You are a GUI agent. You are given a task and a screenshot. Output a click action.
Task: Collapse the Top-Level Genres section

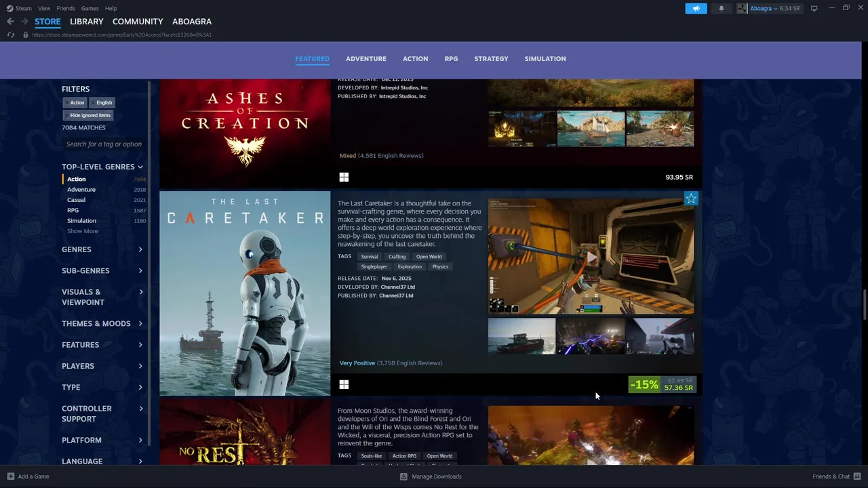102,167
